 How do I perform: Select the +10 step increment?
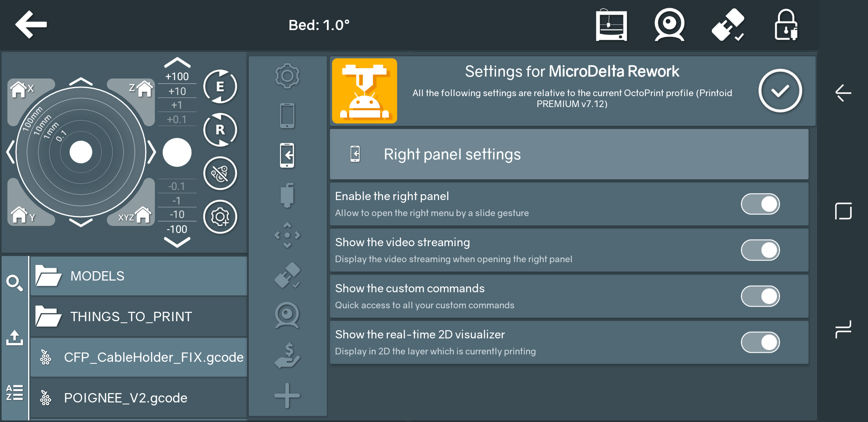click(x=177, y=91)
